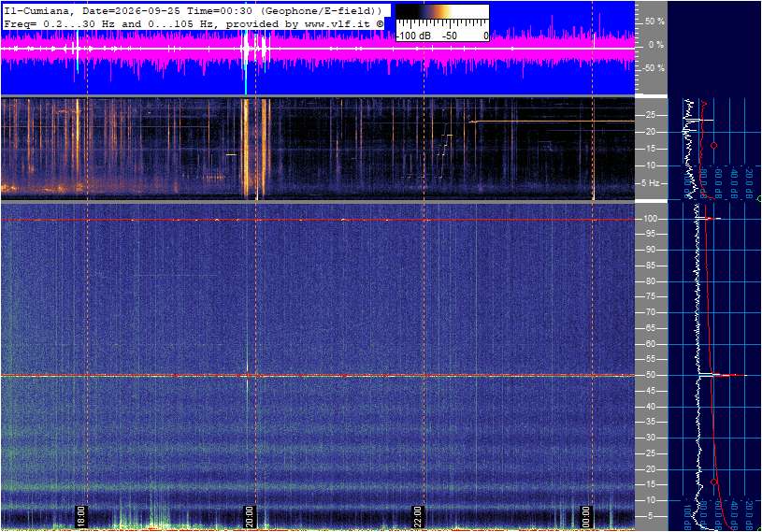Click the 50 Hz peak in the right spectrum graph
Screen dimensions: 762x532
[x=723, y=375]
